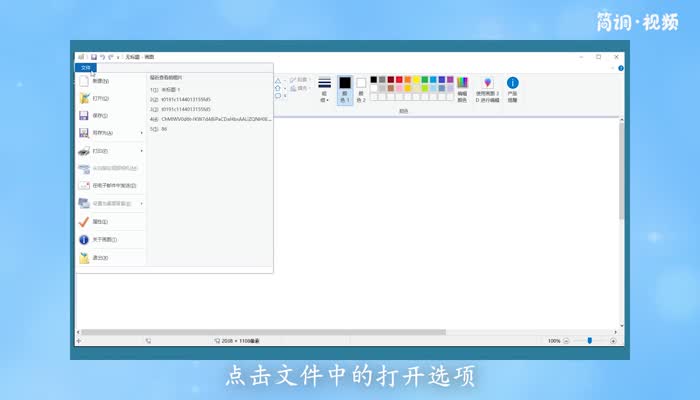Click the File (文件) ribbon tab

pyautogui.click(x=86, y=68)
